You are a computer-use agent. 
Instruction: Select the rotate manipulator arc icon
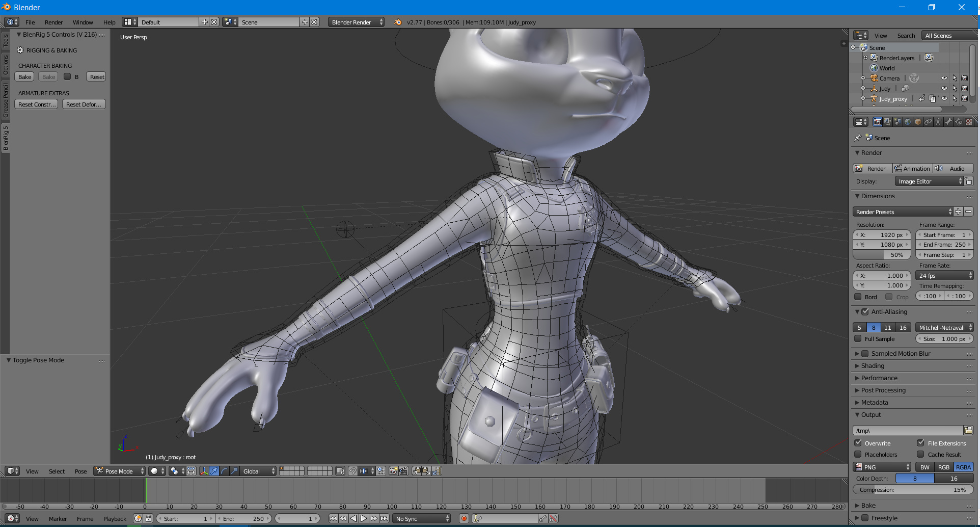click(x=224, y=471)
